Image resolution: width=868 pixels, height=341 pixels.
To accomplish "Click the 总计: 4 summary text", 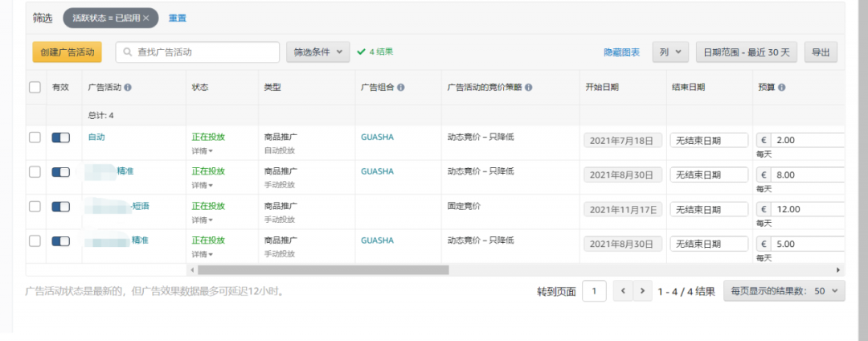I will click(100, 116).
